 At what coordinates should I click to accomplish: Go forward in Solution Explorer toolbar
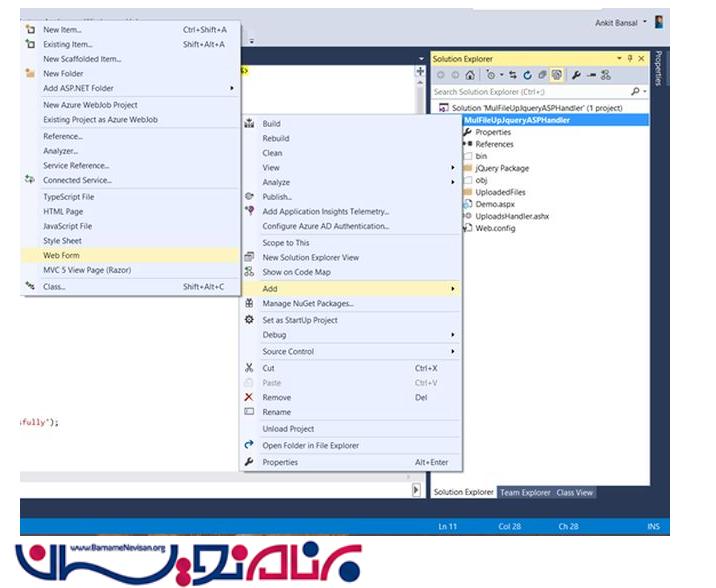point(455,75)
